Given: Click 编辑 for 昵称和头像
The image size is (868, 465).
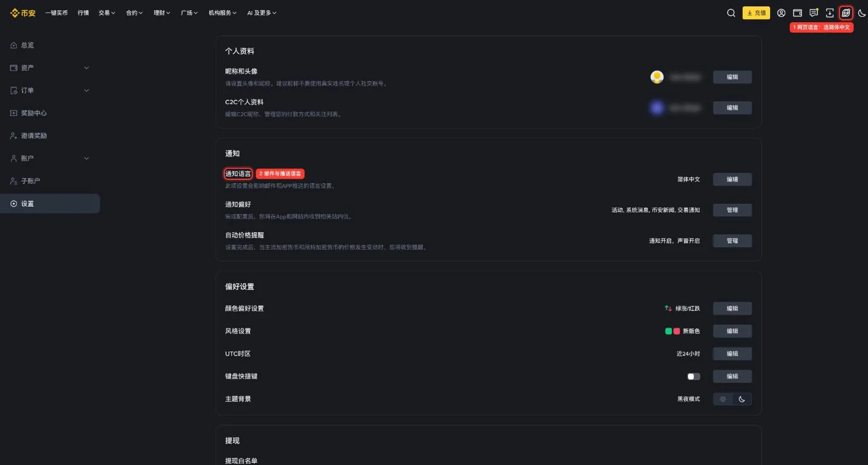Looking at the screenshot, I should tap(732, 77).
